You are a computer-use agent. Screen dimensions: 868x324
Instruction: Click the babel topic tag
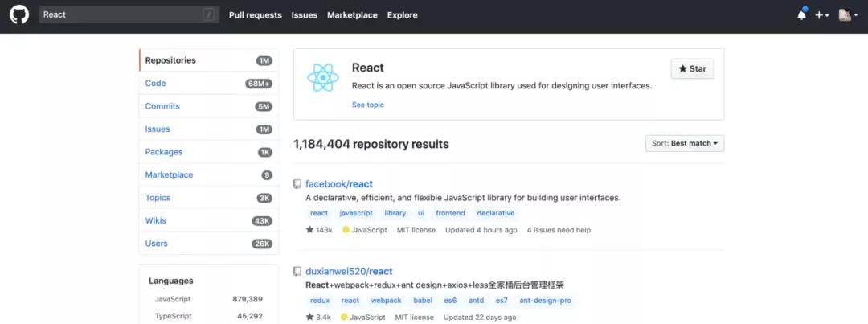coord(423,301)
